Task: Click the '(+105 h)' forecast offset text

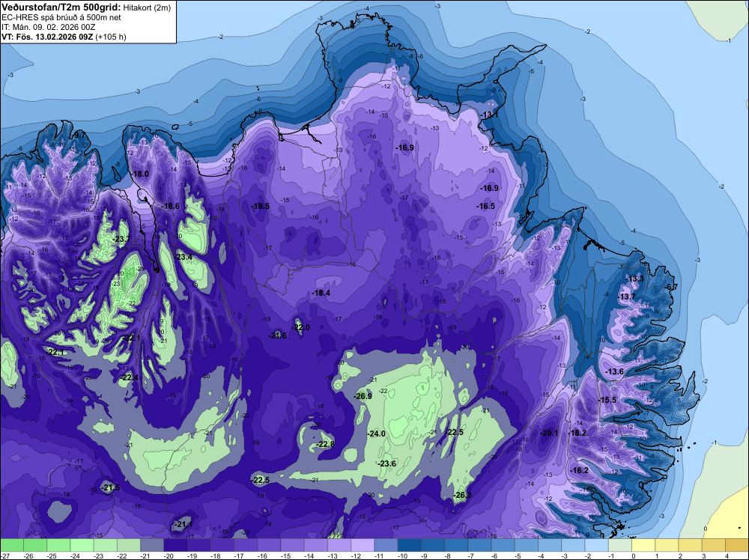Action: [x=112, y=37]
